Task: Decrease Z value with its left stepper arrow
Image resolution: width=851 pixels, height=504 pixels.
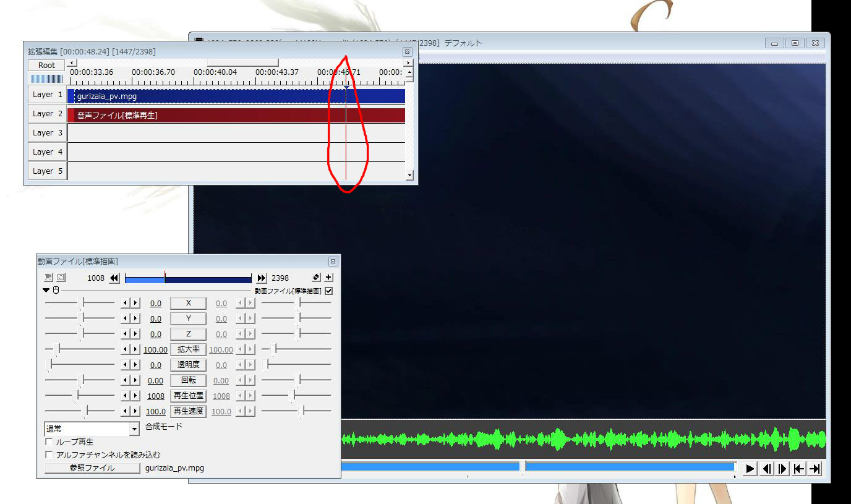Action: point(124,334)
